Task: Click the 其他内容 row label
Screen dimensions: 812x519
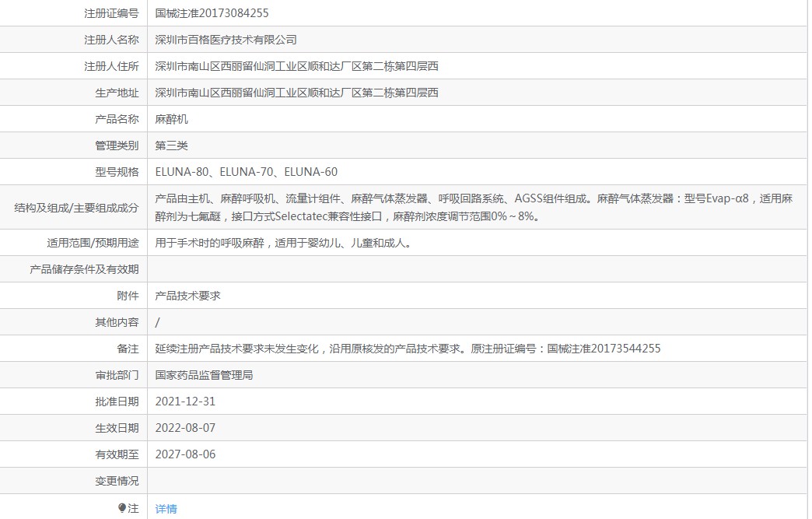Action: (x=117, y=322)
